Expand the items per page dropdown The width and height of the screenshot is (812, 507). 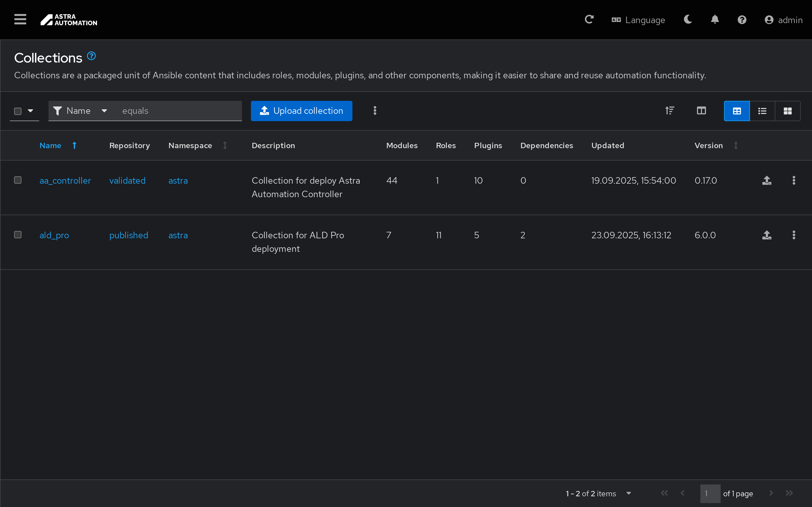click(628, 493)
